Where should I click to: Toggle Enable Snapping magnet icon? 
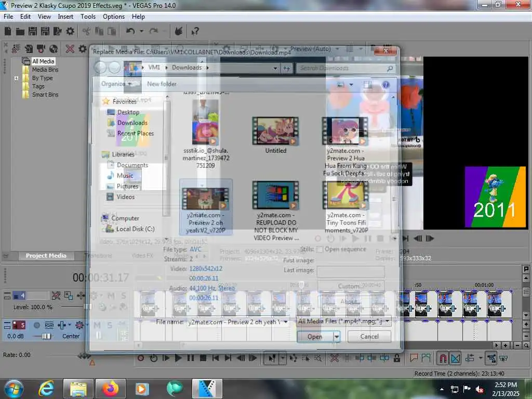pyautogui.click(x=443, y=358)
